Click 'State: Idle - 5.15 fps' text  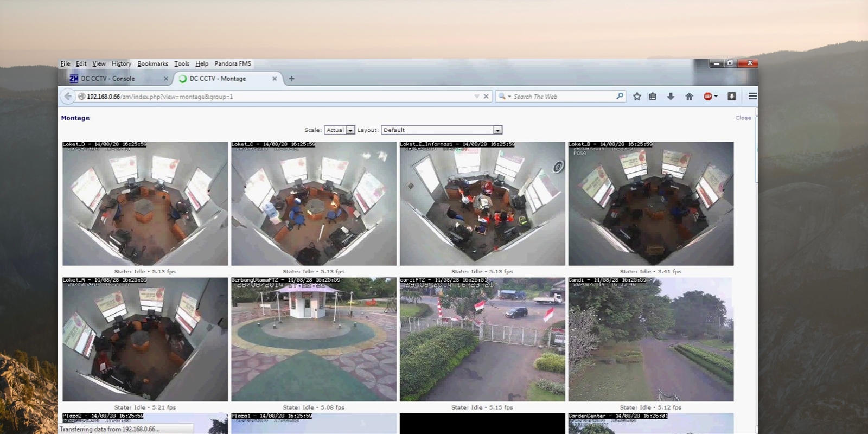pyautogui.click(x=482, y=407)
